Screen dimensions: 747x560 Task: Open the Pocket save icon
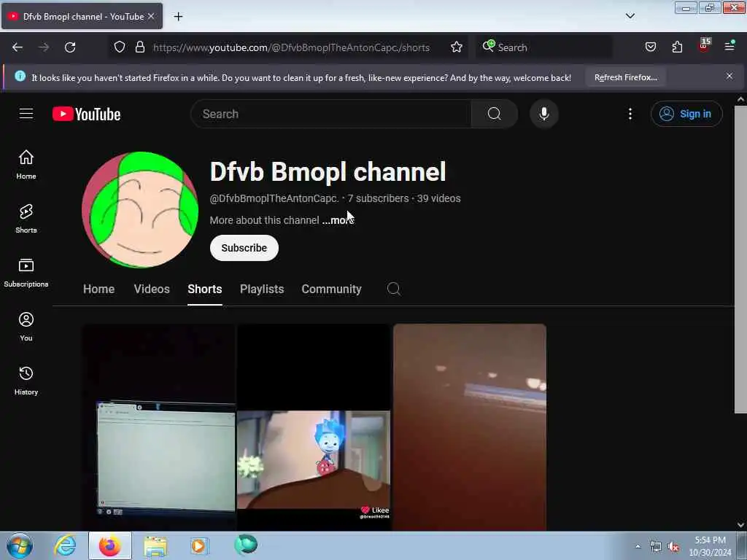click(650, 47)
